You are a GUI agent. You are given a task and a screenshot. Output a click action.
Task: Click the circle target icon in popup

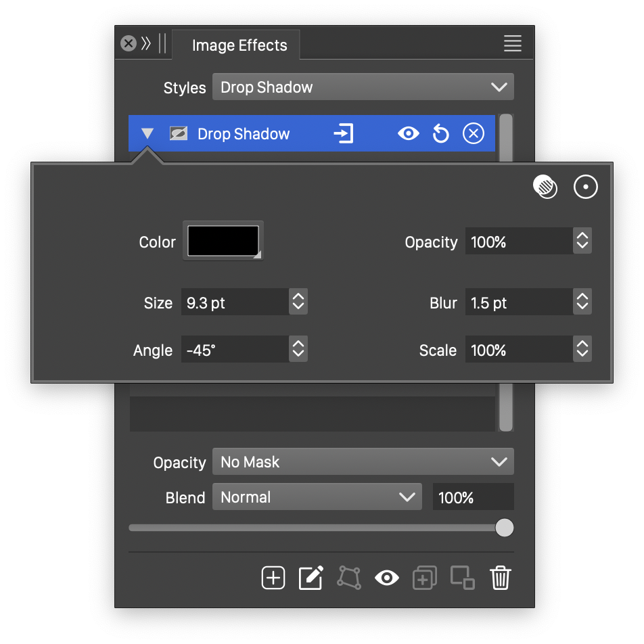tap(586, 187)
